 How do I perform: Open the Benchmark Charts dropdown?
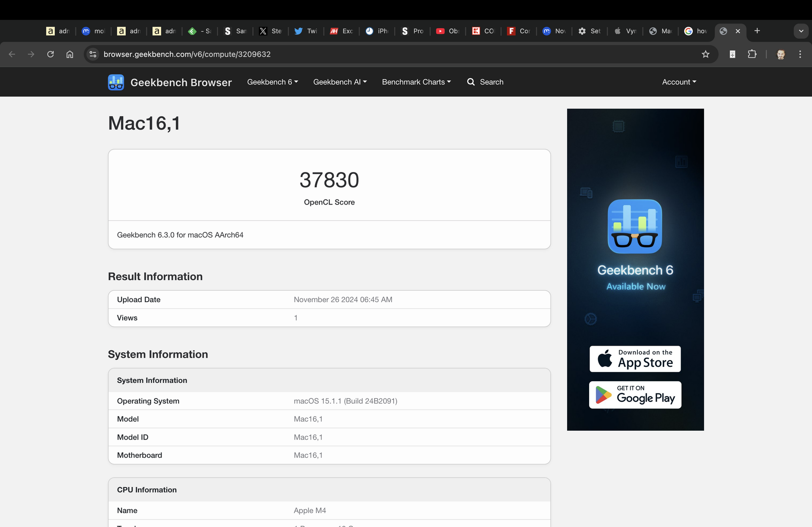[416, 82]
